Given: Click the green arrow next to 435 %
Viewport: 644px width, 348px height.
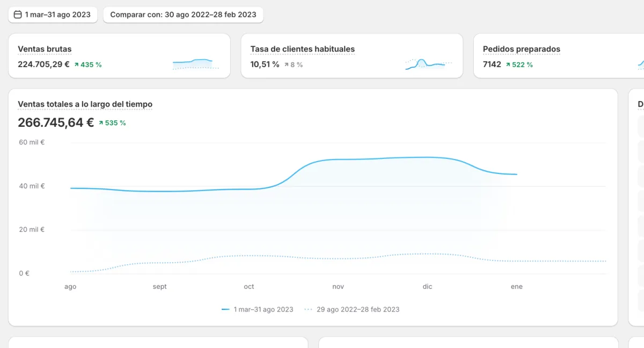Looking at the screenshot, I should (x=76, y=64).
